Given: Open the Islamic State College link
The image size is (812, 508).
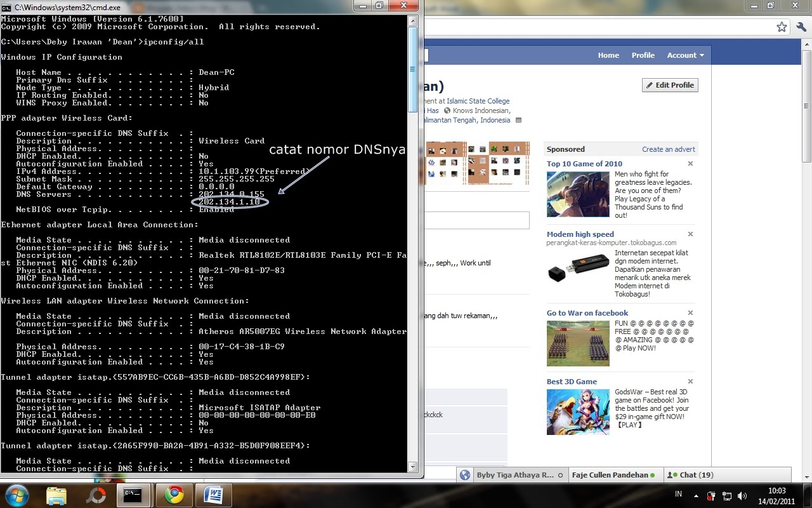Looking at the screenshot, I should pos(478,101).
